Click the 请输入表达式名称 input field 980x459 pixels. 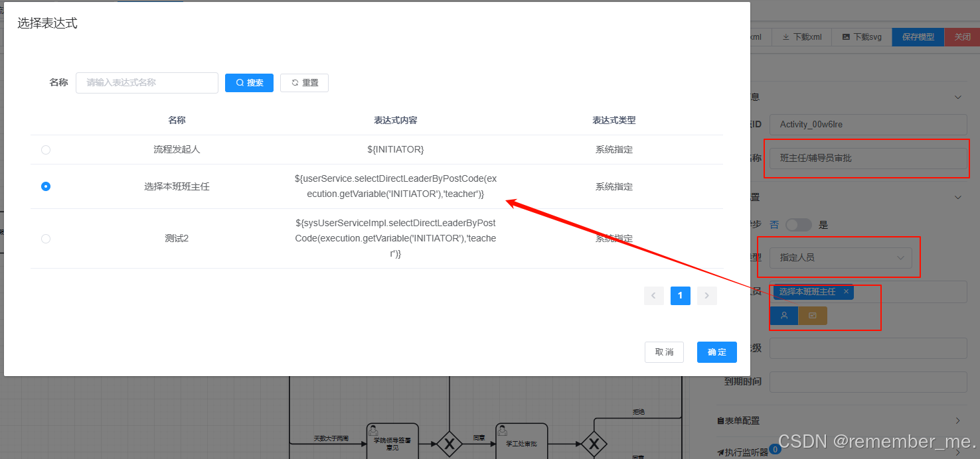(147, 82)
